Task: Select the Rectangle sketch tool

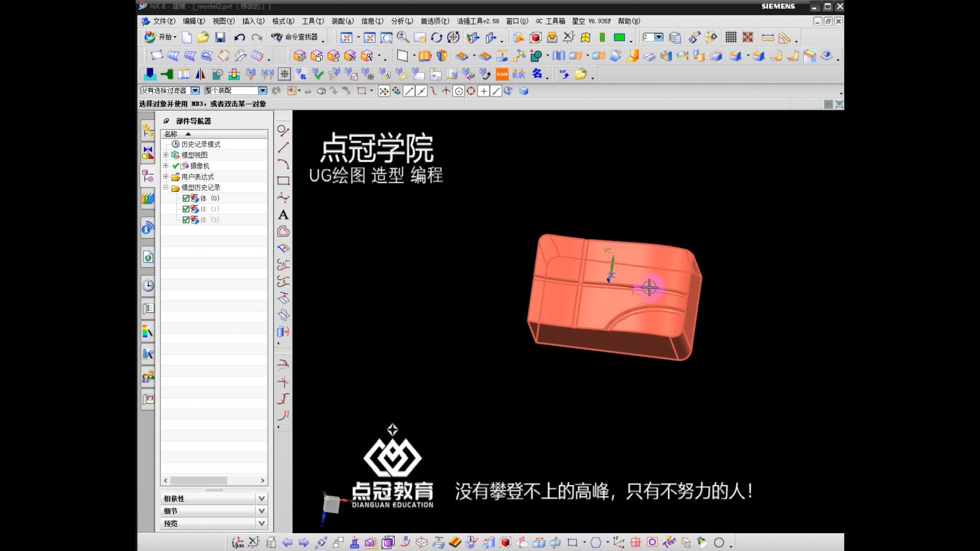Action: tap(283, 181)
